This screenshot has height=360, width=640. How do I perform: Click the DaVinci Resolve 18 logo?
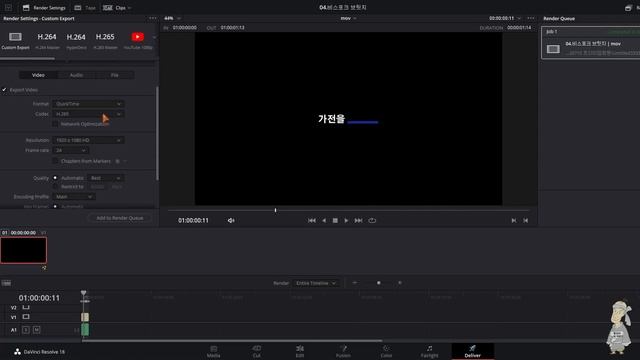tap(17, 352)
